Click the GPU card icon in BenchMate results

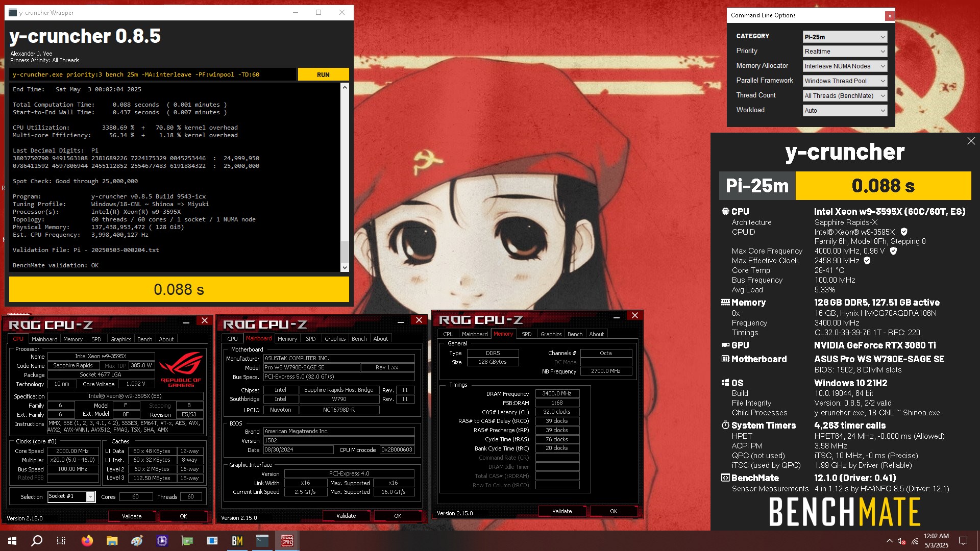point(725,345)
